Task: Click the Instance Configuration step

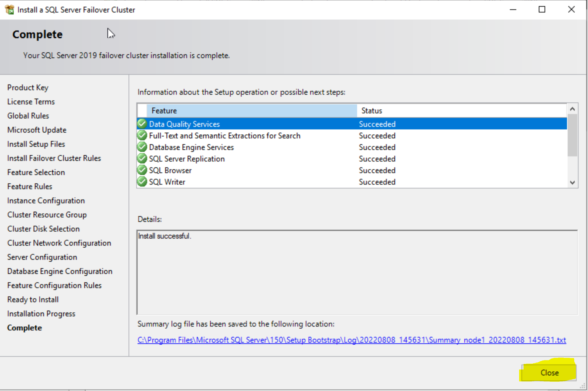Action: [46, 201]
